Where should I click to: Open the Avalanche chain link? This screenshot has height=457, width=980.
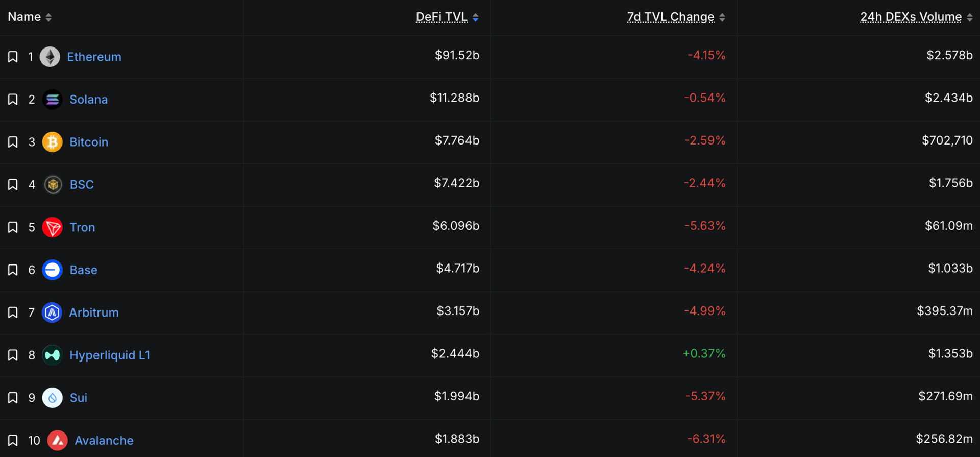104,440
